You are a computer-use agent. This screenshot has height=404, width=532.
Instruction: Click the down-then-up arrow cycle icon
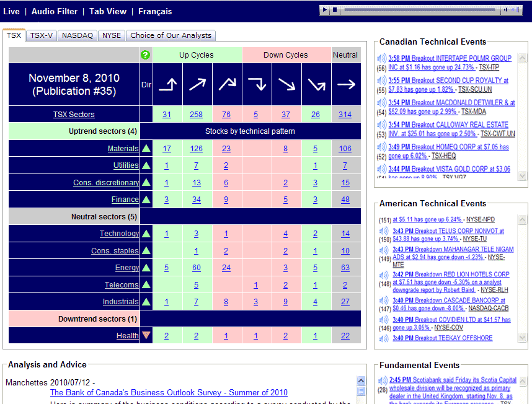click(x=316, y=84)
